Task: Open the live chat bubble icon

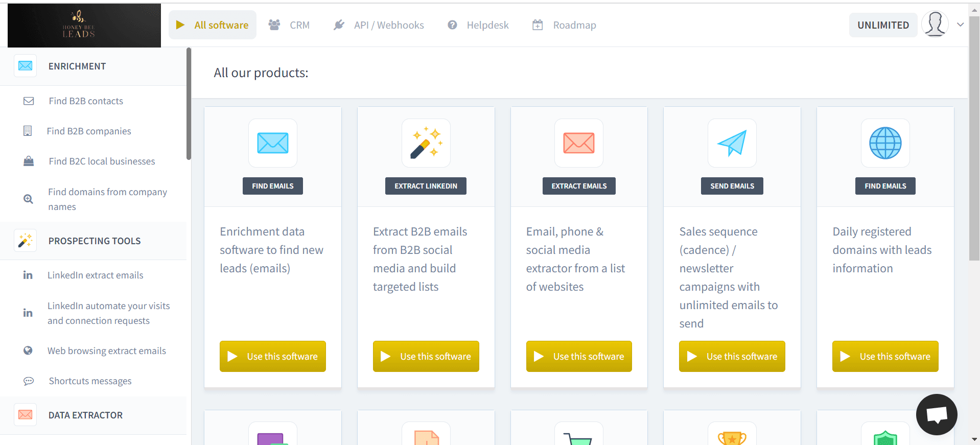Action: (x=936, y=414)
